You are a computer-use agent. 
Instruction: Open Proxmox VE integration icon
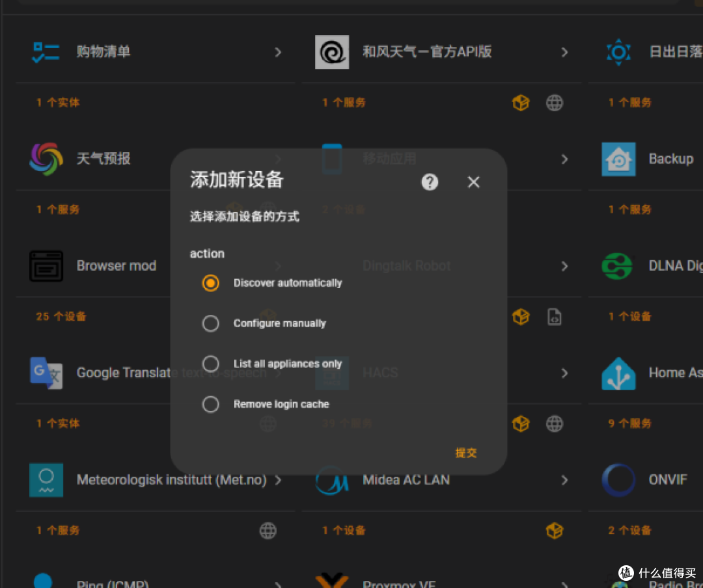tap(332, 580)
